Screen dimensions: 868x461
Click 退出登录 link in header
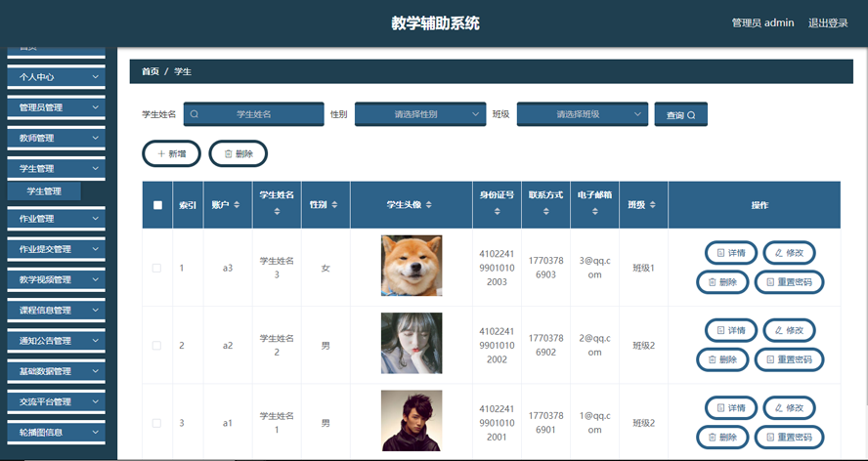(x=828, y=22)
